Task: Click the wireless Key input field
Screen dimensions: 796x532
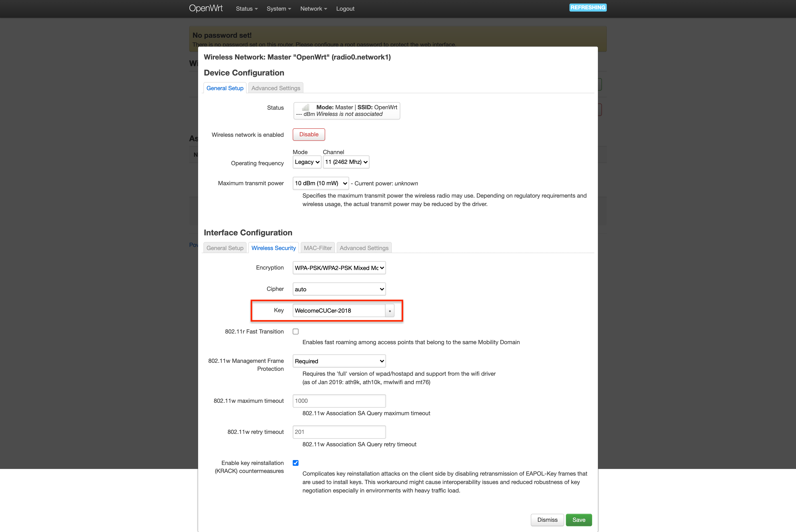Action: click(x=339, y=310)
